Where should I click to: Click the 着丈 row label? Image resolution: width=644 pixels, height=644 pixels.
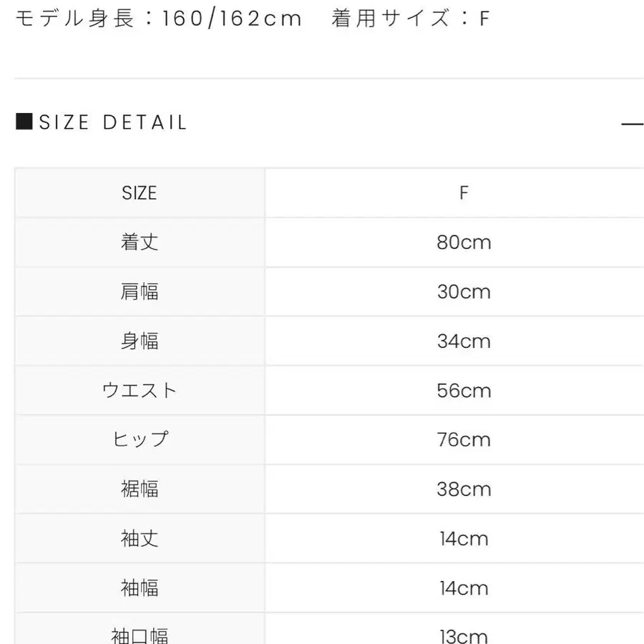140,243
